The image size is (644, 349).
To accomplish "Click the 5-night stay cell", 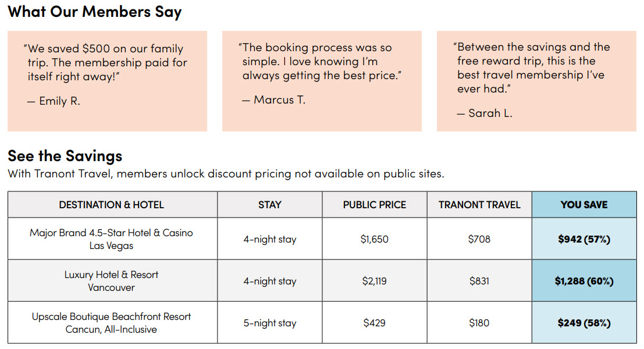I will (x=269, y=323).
